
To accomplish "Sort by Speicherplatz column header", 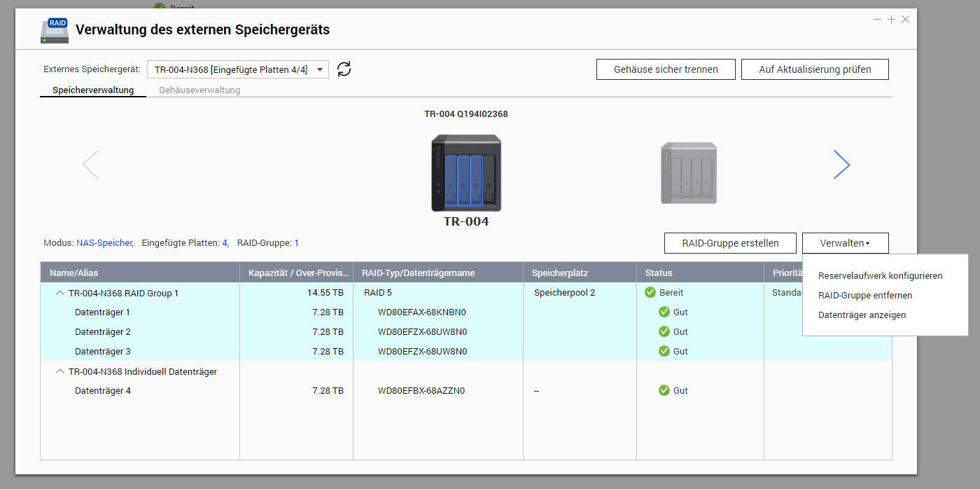I will click(x=580, y=273).
